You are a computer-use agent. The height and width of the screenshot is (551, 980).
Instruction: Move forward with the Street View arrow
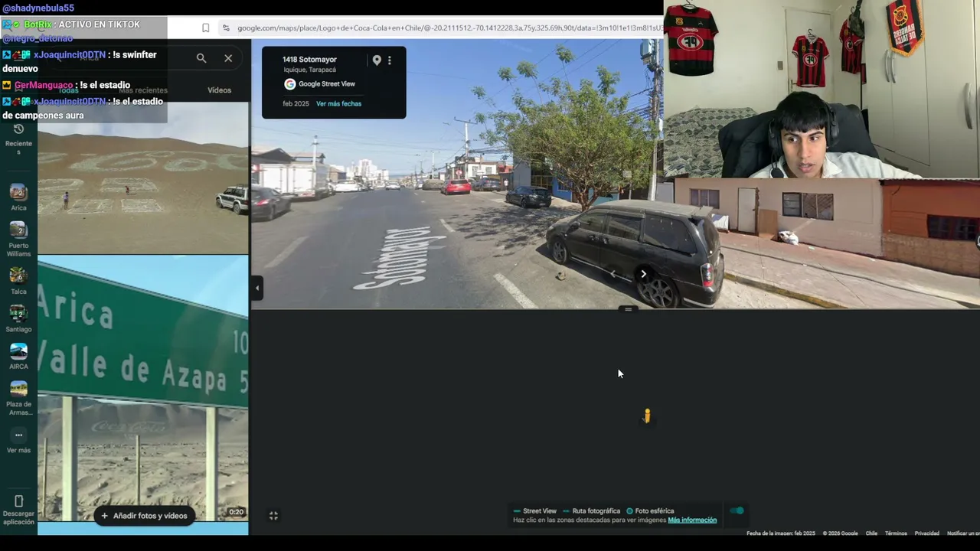pos(643,274)
